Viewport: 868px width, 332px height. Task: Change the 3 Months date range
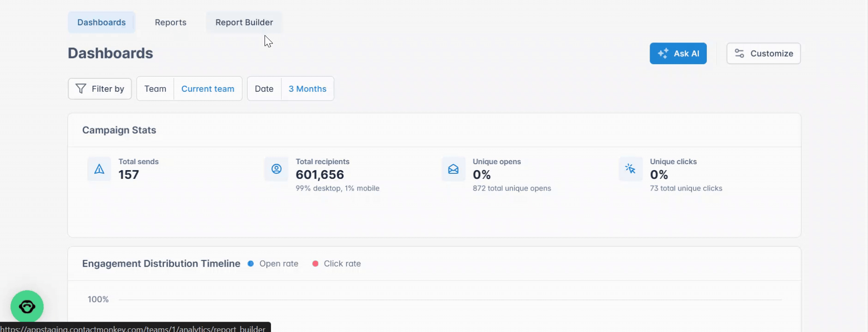coord(307,89)
